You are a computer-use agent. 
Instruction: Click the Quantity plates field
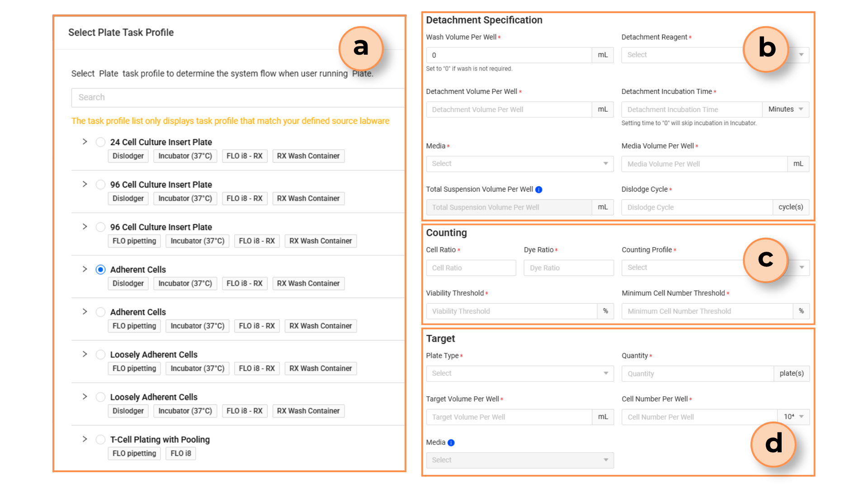698,374
